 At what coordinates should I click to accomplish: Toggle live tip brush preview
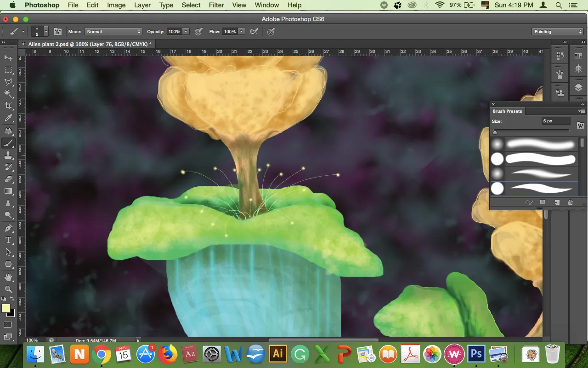pyautogui.click(x=529, y=202)
